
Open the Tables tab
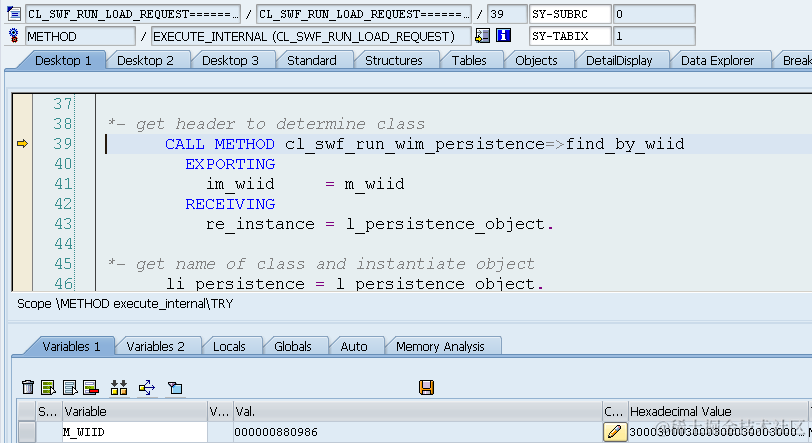coord(469,61)
